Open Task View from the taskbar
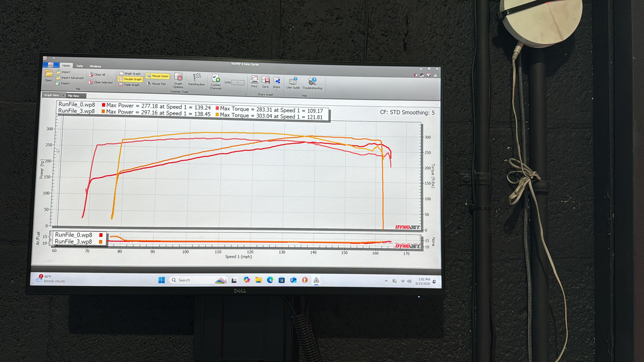The height and width of the screenshot is (362, 644). 234,280
